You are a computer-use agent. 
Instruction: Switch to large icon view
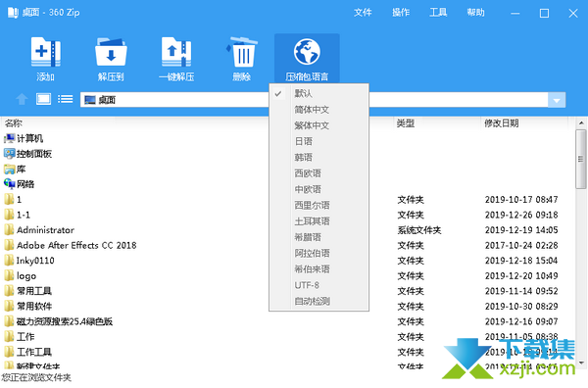(43, 99)
